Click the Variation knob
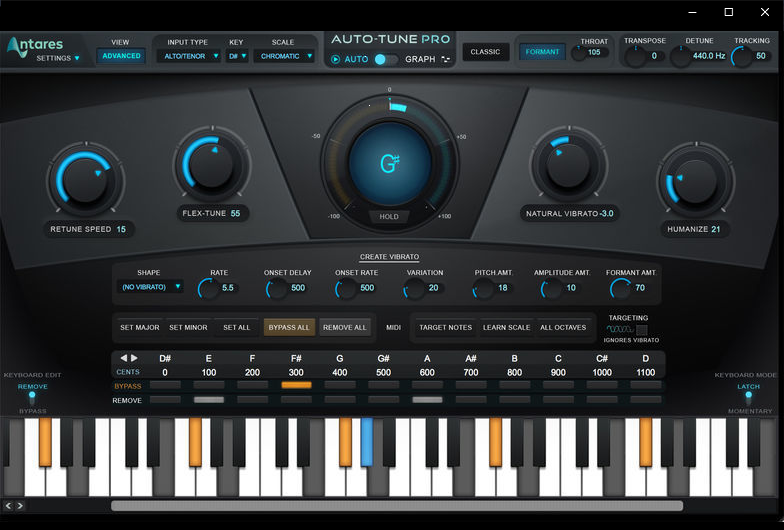The image size is (784, 530). click(414, 288)
